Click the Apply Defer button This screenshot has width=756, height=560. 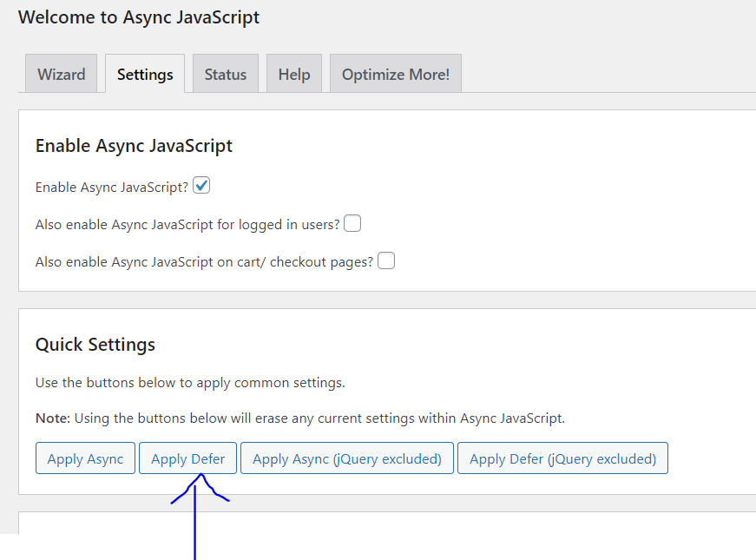[x=188, y=458]
